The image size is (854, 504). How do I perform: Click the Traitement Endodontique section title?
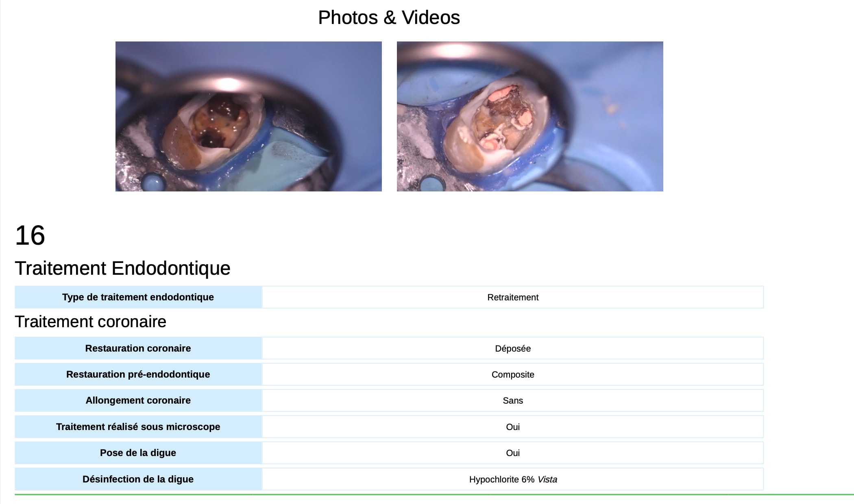pyautogui.click(x=122, y=268)
